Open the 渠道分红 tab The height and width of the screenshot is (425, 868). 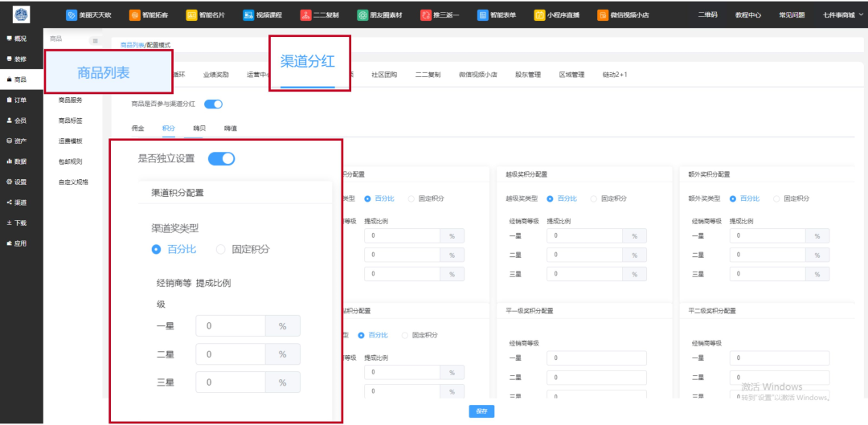point(308,61)
